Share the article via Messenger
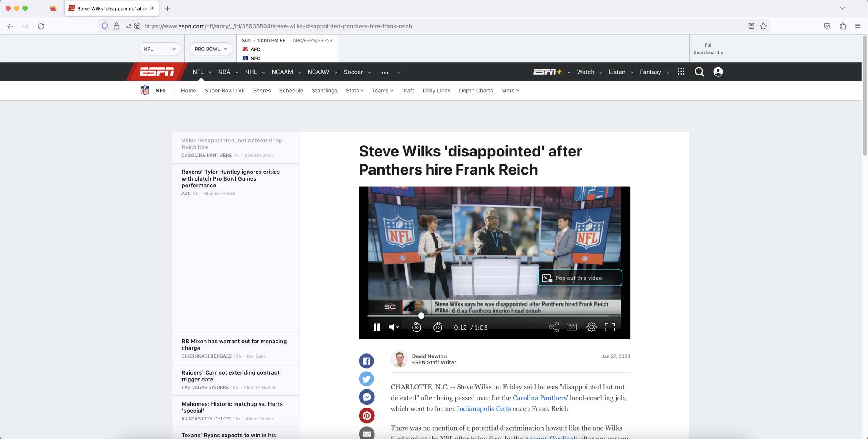 point(366,397)
